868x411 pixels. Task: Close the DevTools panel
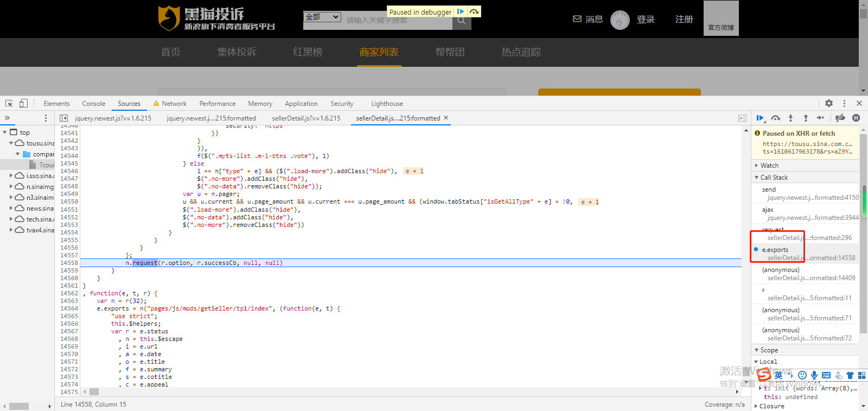(859, 103)
